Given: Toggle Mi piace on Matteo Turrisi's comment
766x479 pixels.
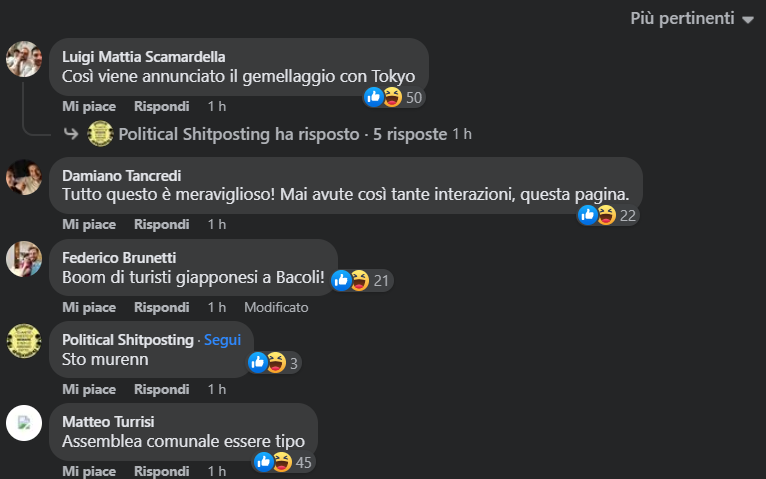Looking at the screenshot, I should [89, 471].
